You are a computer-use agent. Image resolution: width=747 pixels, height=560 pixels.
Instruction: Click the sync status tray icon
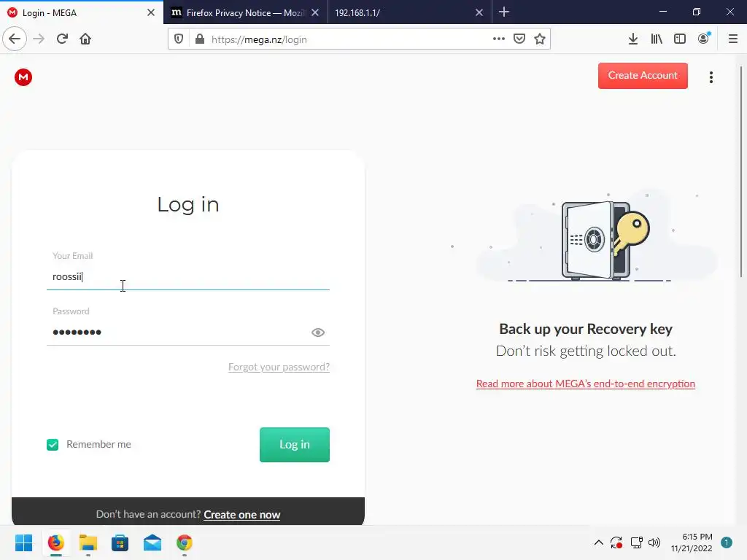point(616,542)
